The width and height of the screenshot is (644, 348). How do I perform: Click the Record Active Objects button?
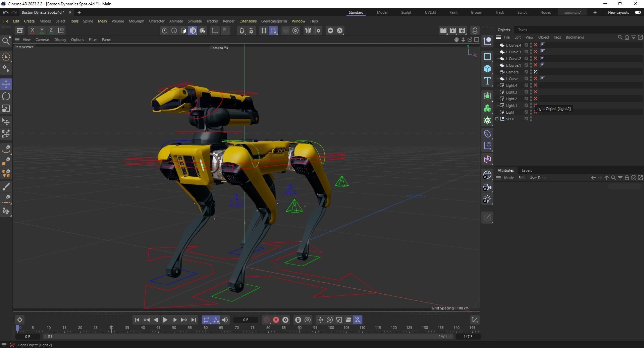pyautogui.click(x=267, y=320)
